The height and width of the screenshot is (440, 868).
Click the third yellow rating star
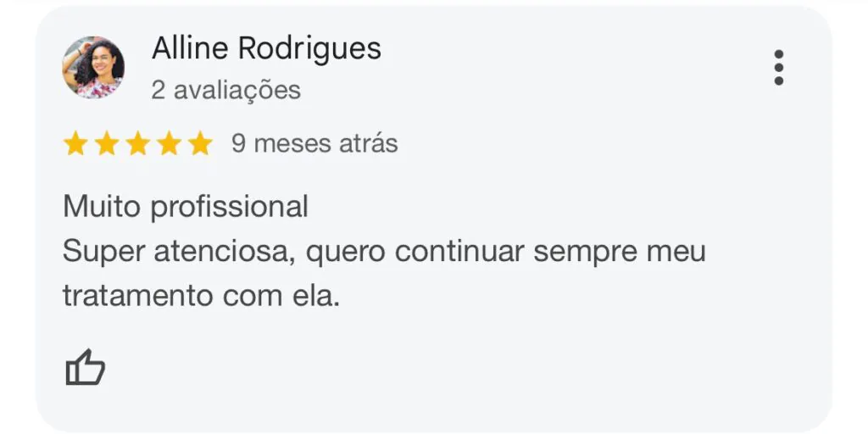pyautogui.click(x=138, y=143)
